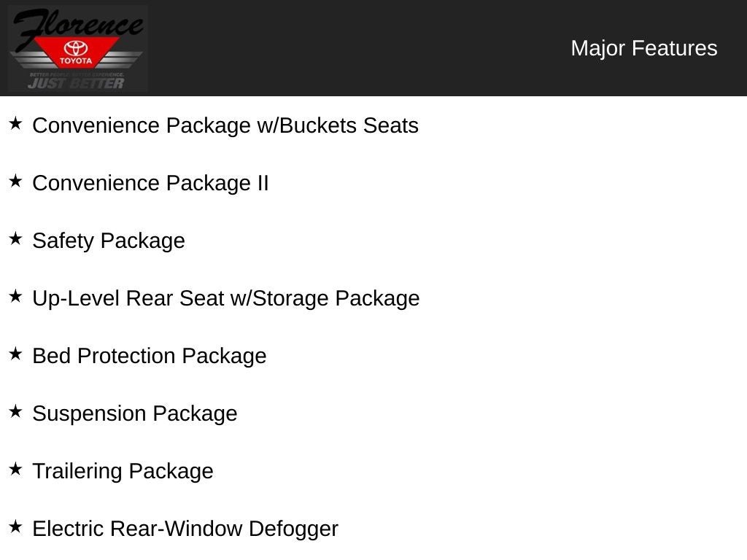Image resolution: width=747 pixels, height=560 pixels.
Task: Click the star beside Suspension Package
Action: coord(16,412)
